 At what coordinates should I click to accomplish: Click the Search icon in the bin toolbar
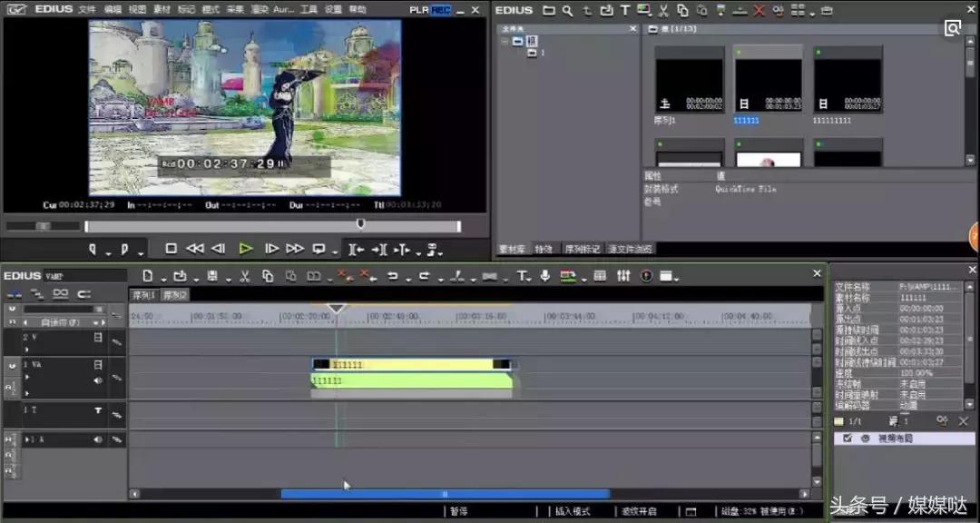(567, 11)
